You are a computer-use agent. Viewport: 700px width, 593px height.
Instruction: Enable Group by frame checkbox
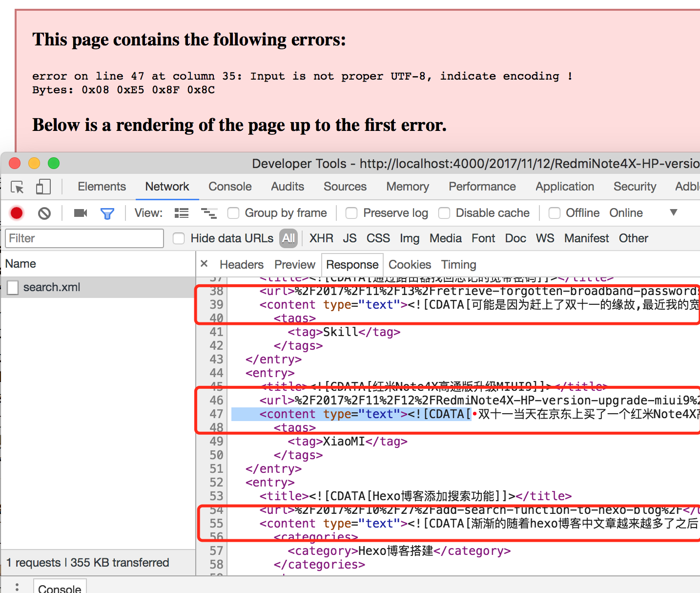click(x=233, y=213)
